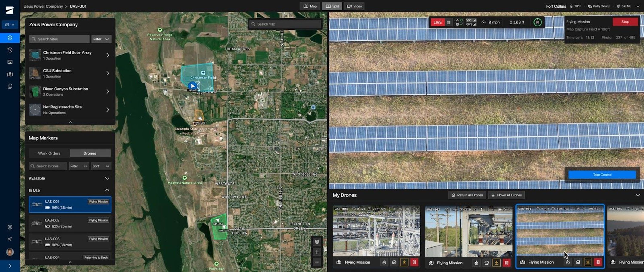Click the return-home icon on UAS-003 card
644x272 pixels.
[x=394, y=262]
